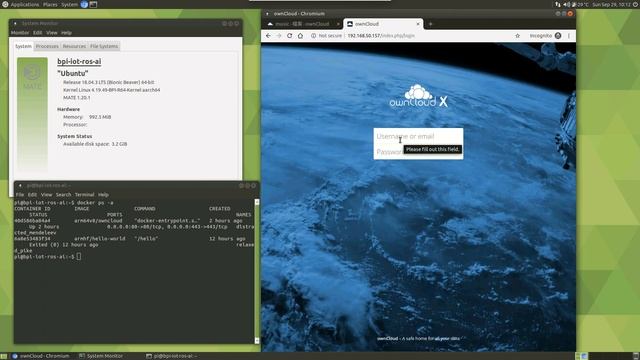640x360 pixels.
Task: Click the terminal command prompt line
Action: [47, 257]
